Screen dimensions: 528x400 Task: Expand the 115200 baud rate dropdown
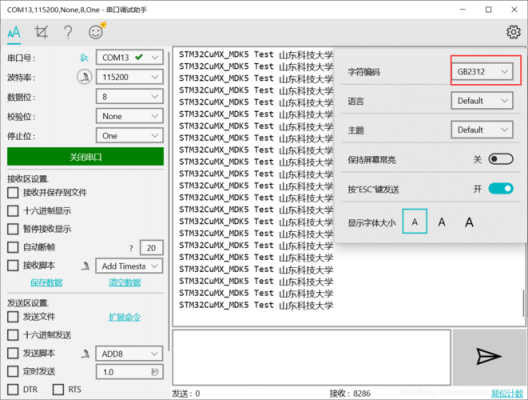pos(130,77)
